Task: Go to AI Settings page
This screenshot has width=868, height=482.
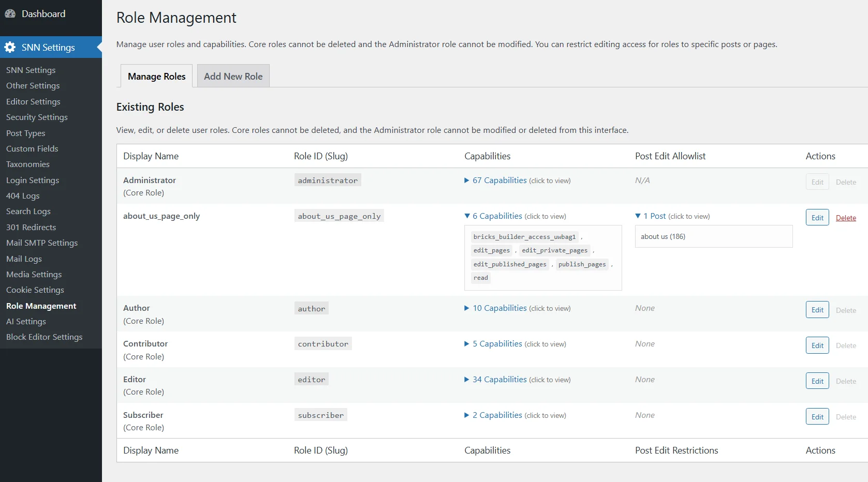Action: pyautogui.click(x=26, y=322)
